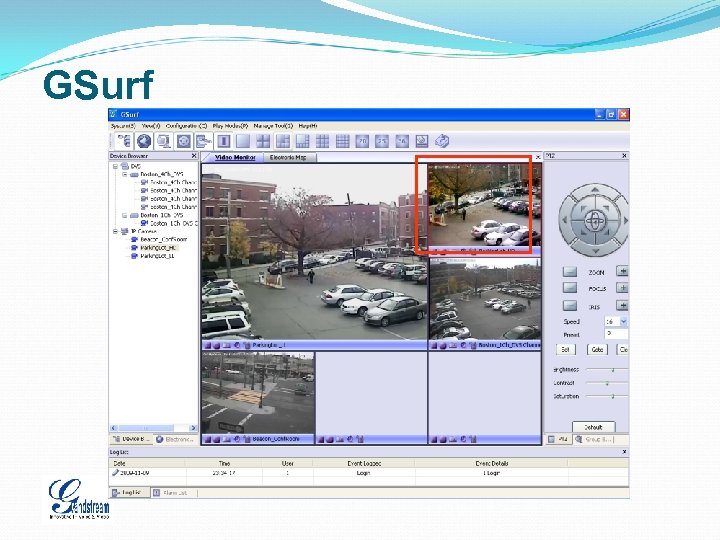Select the Beacon video feed thumbnail
This screenshot has width=720, height=540.
pos(258,393)
